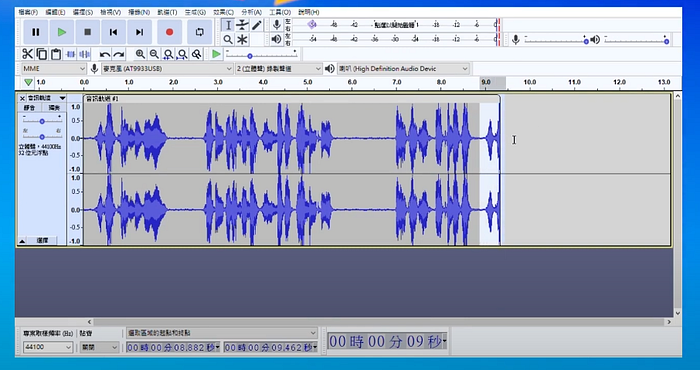
Task: Cut the selection with the scissors icon
Action: pyautogui.click(x=28, y=54)
